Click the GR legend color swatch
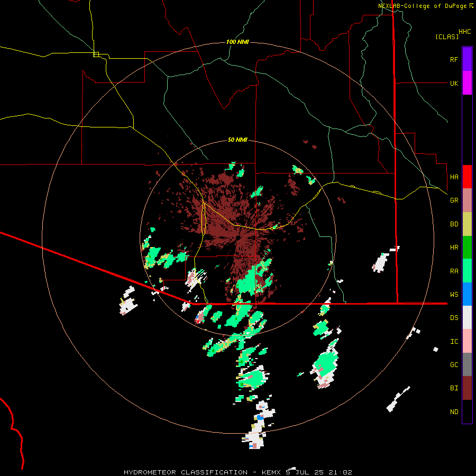This screenshot has width=476, height=476. pyautogui.click(x=467, y=200)
